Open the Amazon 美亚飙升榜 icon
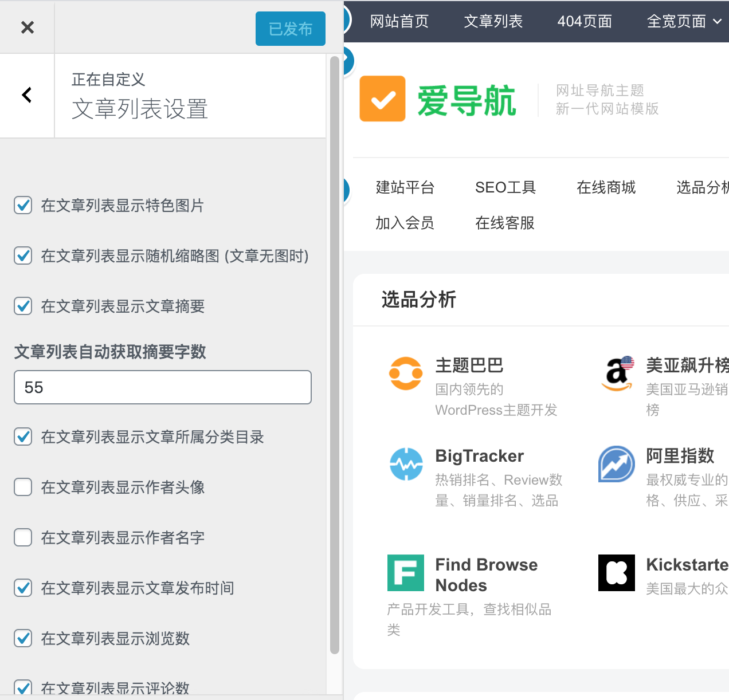Viewport: 729px width, 700px height. pos(617,373)
